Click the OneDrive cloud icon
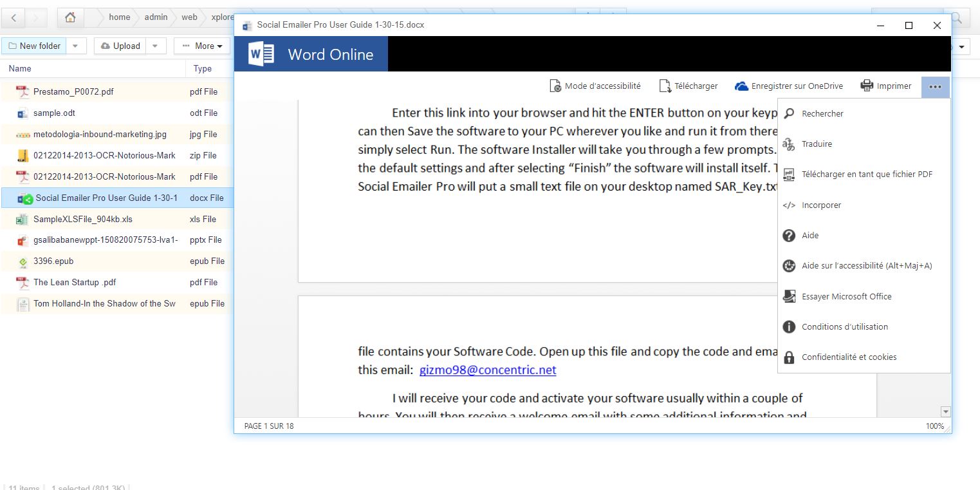This screenshot has height=490, width=980. [x=741, y=86]
